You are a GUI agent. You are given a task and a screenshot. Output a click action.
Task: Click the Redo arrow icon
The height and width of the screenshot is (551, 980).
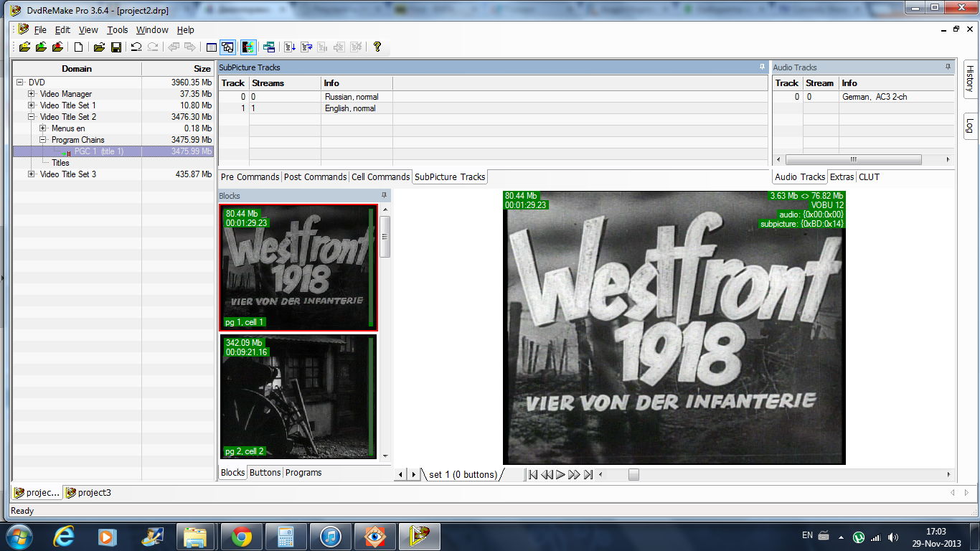click(x=153, y=47)
